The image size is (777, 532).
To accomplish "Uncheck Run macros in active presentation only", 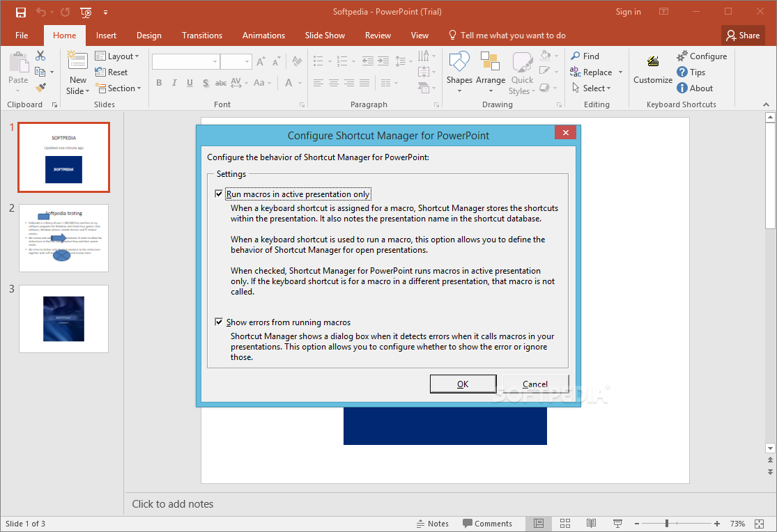I will pos(219,194).
